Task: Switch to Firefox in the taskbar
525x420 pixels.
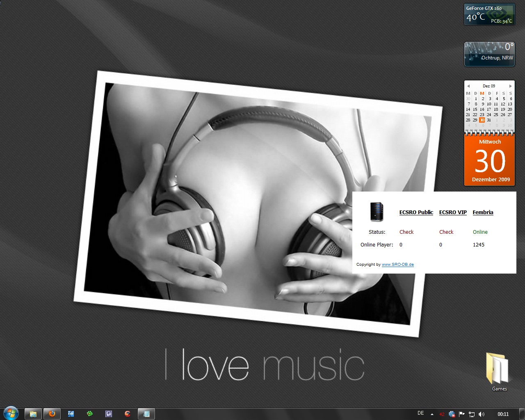Action: point(52,414)
